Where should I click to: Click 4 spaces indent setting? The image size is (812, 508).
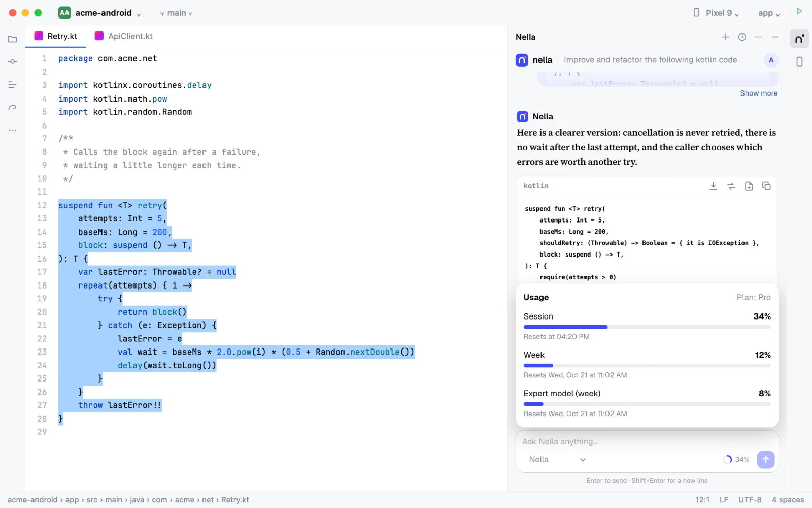point(788,500)
